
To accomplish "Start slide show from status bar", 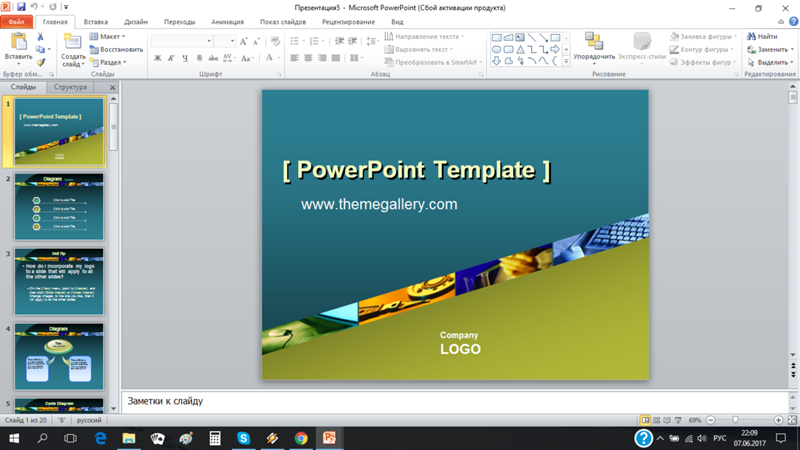I will point(678,420).
